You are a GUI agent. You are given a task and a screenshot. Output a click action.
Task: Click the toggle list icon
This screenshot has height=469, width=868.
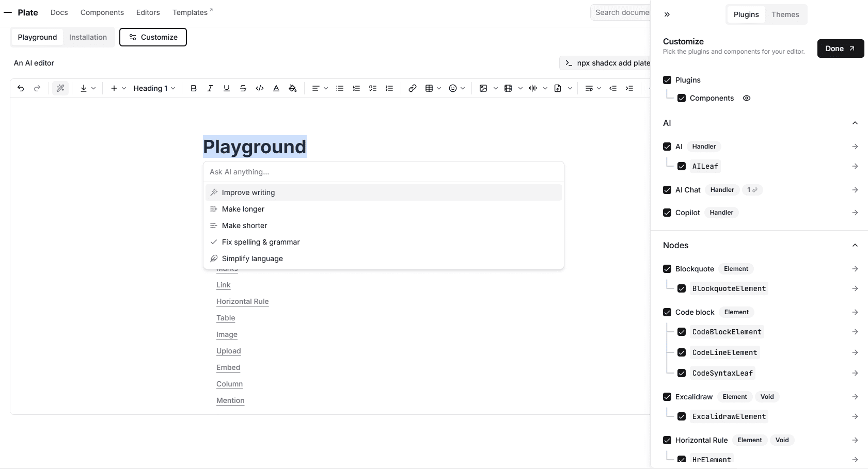389,88
